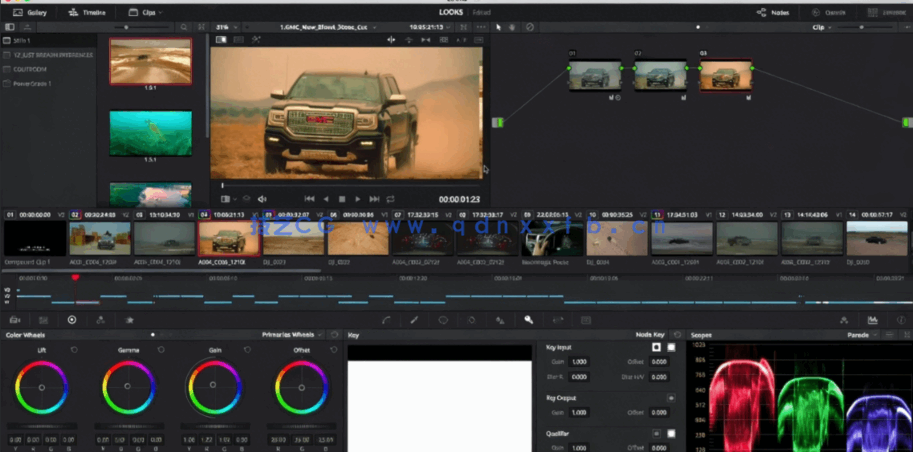
Task: Reset the Gamma wheel
Action: (161, 349)
